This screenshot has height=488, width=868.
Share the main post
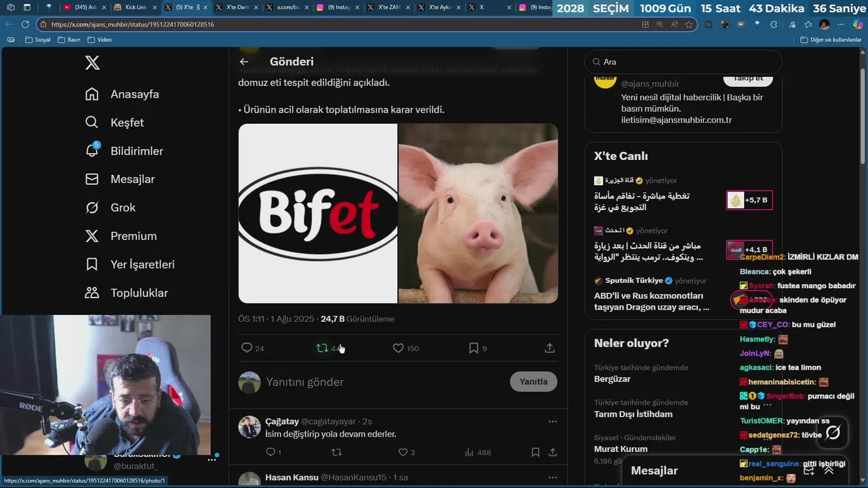550,348
